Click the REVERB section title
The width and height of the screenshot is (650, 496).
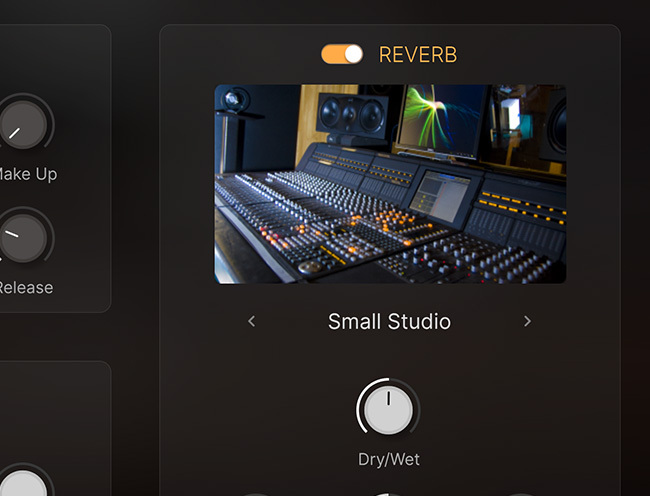418,55
